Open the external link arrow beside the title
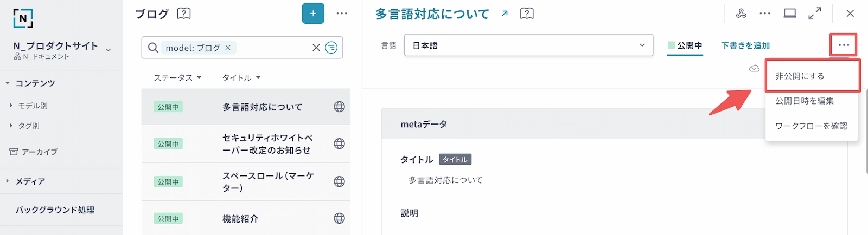 tap(505, 14)
